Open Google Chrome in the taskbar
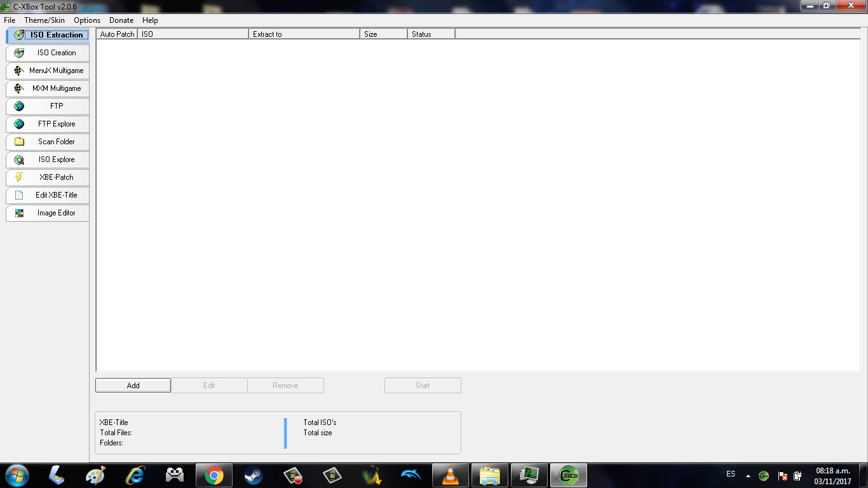 (214, 475)
